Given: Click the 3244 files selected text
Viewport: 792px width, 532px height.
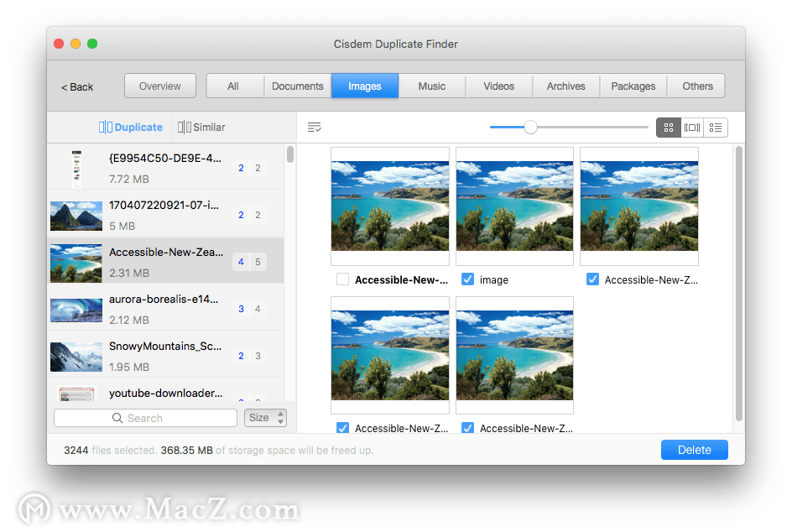Looking at the screenshot, I should click(x=110, y=450).
